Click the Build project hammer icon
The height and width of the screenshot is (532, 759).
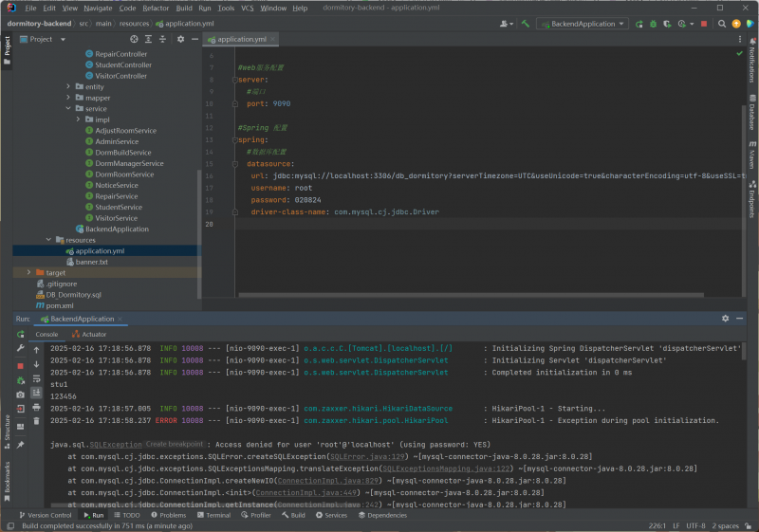526,24
